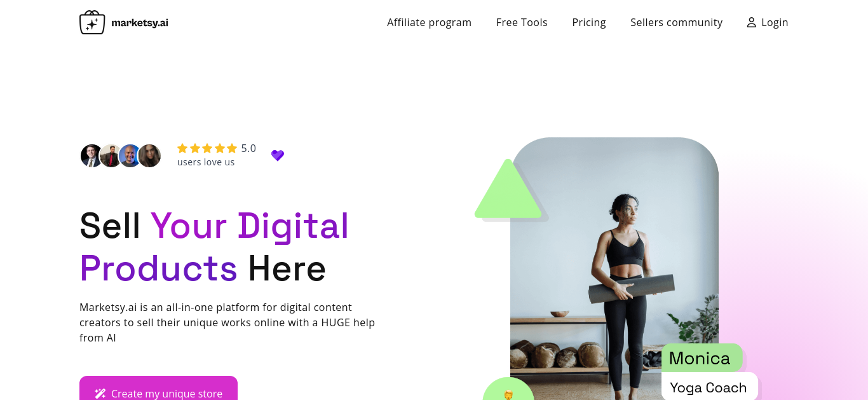The width and height of the screenshot is (868, 400).
Task: Go to the Pricing page
Action: [x=589, y=22]
